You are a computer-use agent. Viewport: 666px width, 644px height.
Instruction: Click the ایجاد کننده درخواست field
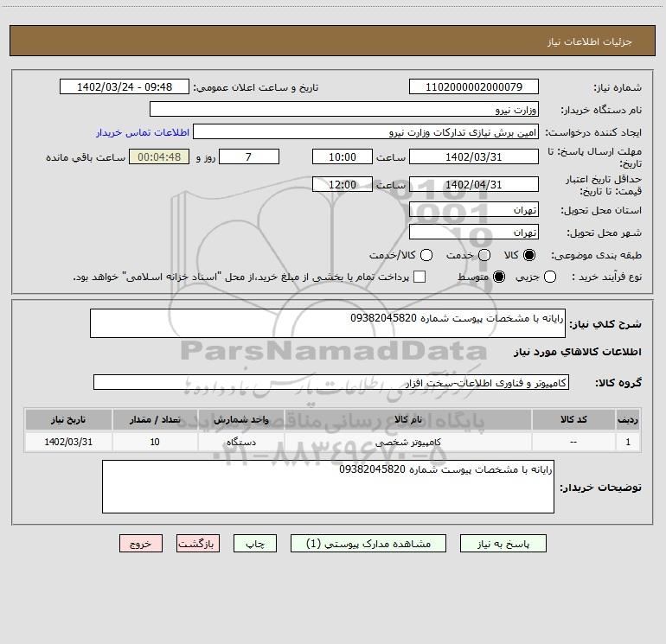click(x=366, y=131)
